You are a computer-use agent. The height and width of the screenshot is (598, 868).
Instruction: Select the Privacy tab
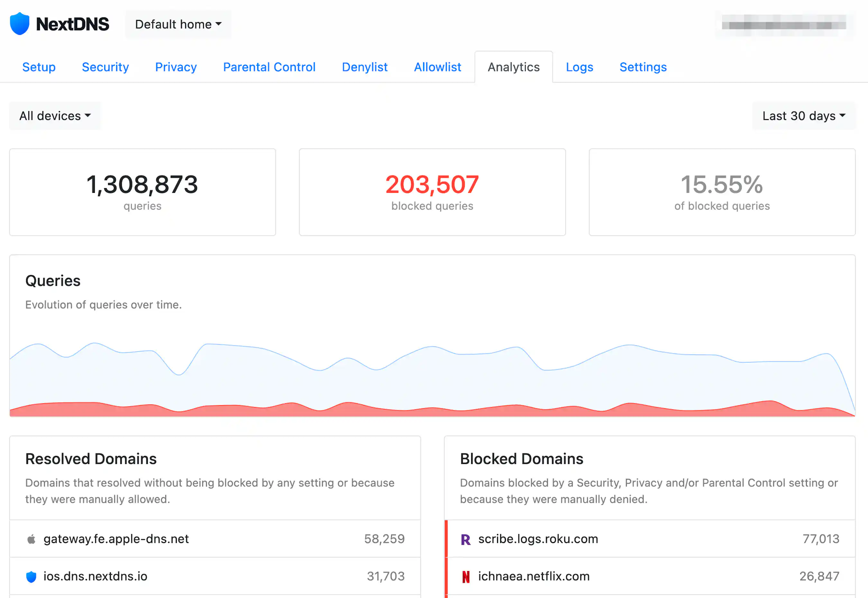(176, 67)
